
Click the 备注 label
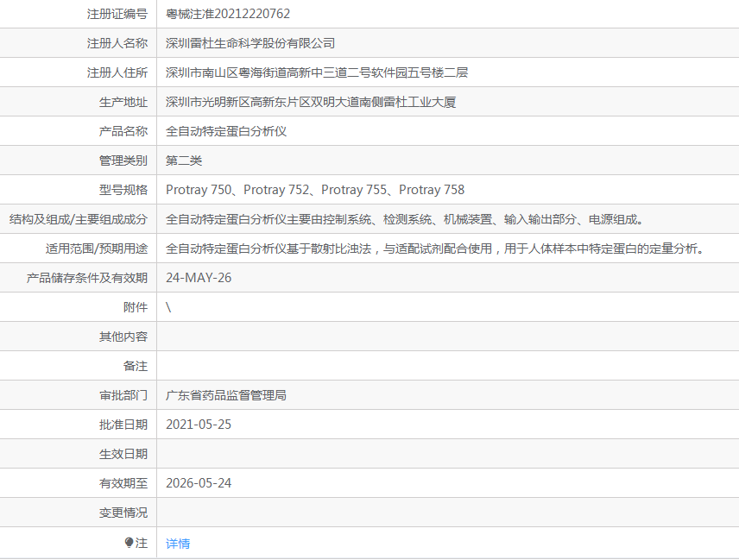click(x=136, y=366)
